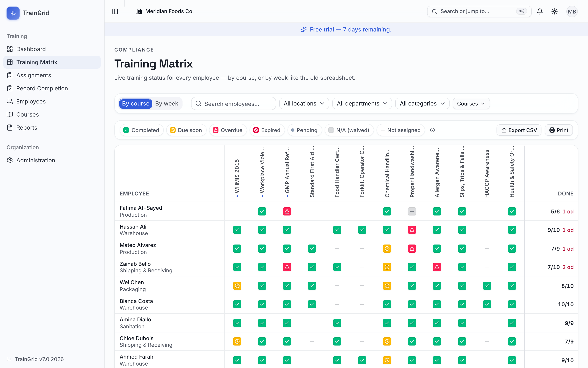Switch matrix view to By course
The height and width of the screenshot is (368, 588).
tap(136, 103)
